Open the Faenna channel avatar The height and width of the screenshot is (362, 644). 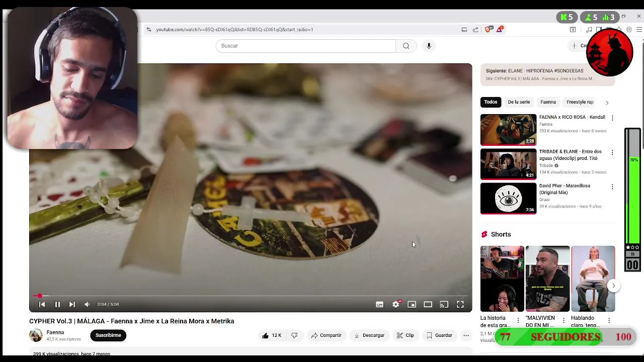(x=36, y=335)
